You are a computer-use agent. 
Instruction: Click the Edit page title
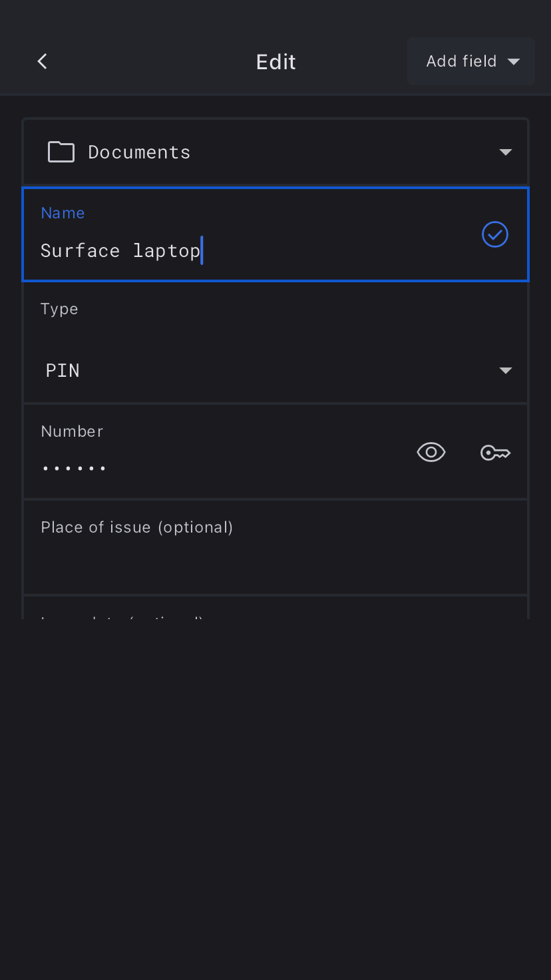click(x=275, y=62)
